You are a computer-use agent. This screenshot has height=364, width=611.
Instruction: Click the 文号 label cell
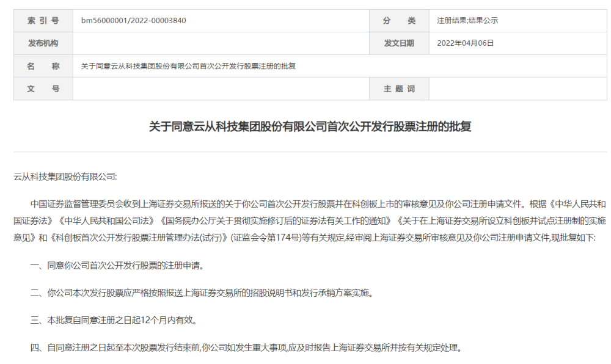[x=43, y=89]
